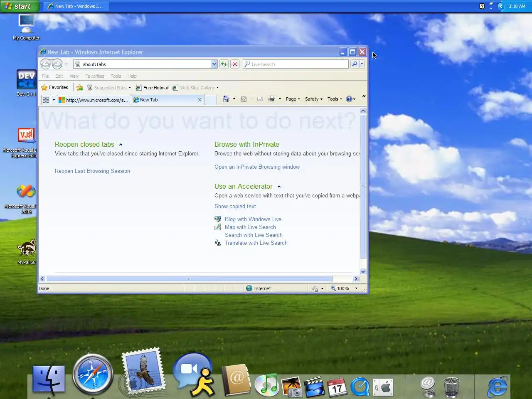Click the red X Stop button

[x=235, y=64]
